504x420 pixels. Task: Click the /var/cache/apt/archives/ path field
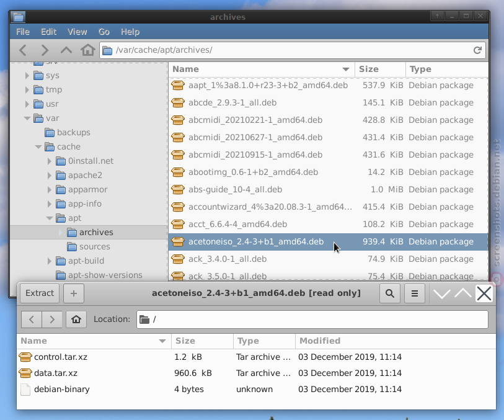coord(293,50)
